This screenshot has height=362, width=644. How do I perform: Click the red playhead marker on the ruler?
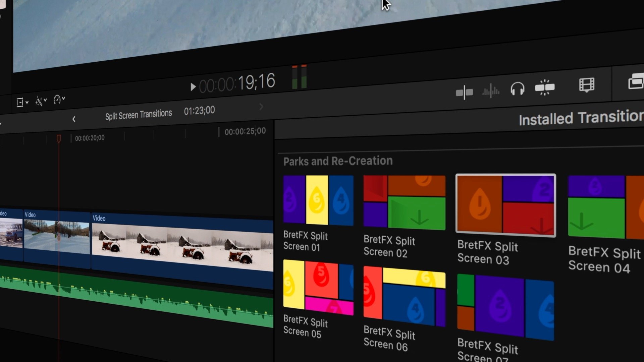(59, 138)
